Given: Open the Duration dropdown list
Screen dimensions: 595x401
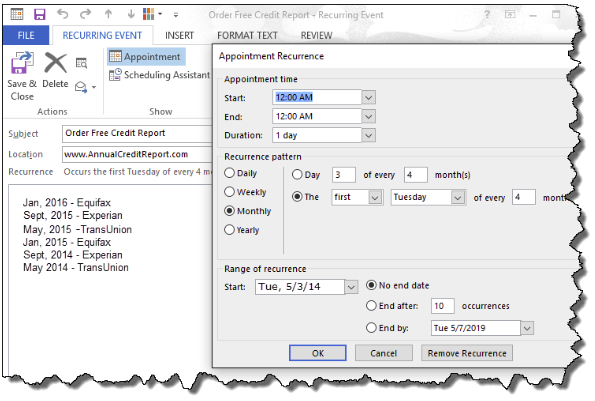Looking at the screenshot, I should click(368, 135).
